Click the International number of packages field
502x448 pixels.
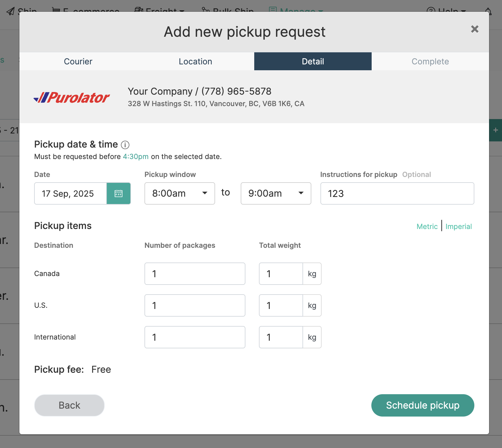(195, 337)
